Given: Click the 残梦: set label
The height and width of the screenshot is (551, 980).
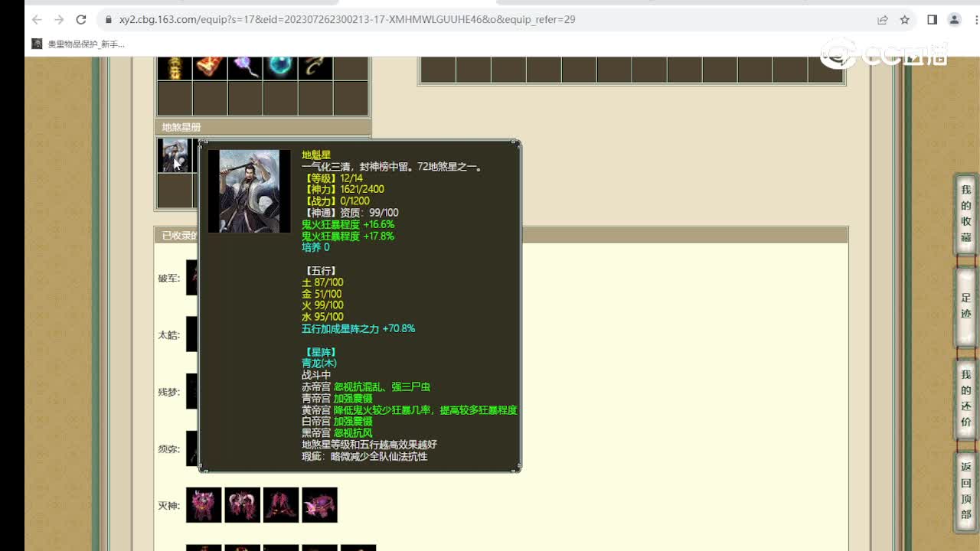Looking at the screenshot, I should (x=169, y=392).
